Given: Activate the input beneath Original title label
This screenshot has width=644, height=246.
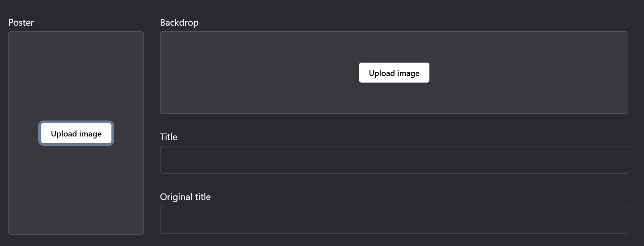Looking at the screenshot, I should (394, 220).
